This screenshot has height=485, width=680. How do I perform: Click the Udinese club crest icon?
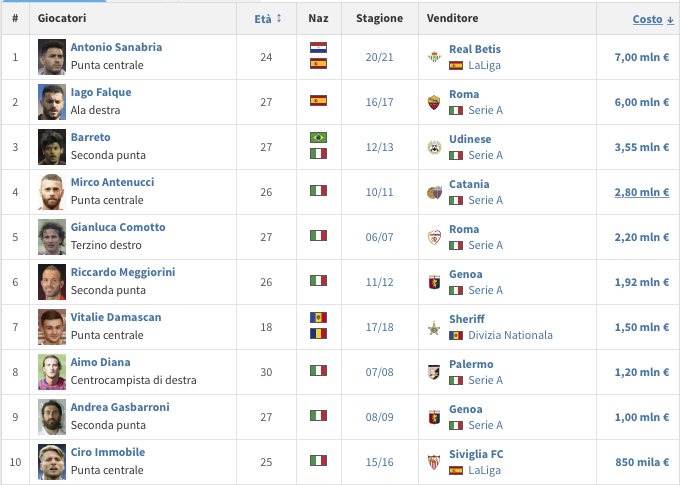(433, 147)
